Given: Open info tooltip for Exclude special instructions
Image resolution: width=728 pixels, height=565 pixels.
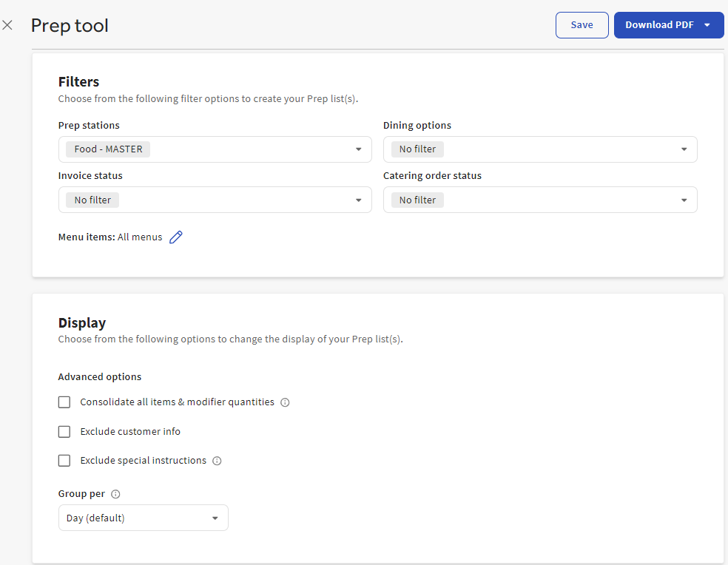Looking at the screenshot, I should click(217, 461).
